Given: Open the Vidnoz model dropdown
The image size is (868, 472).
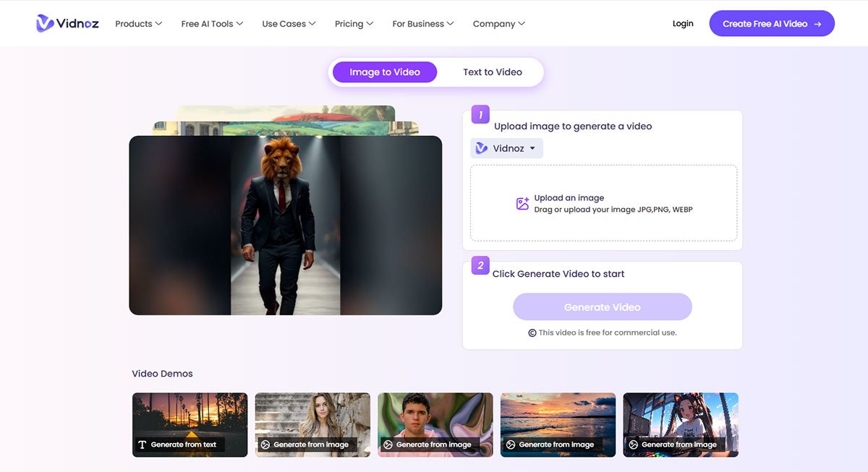Looking at the screenshot, I should point(507,148).
